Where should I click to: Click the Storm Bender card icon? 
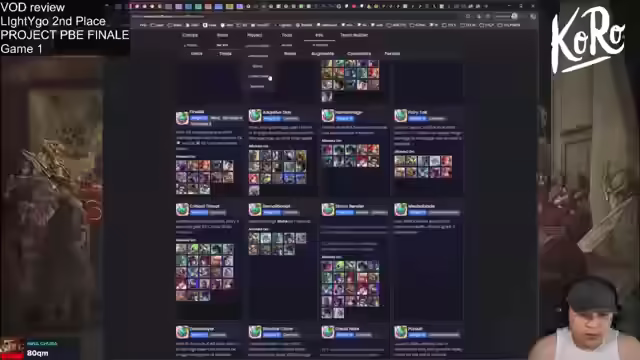point(328,209)
